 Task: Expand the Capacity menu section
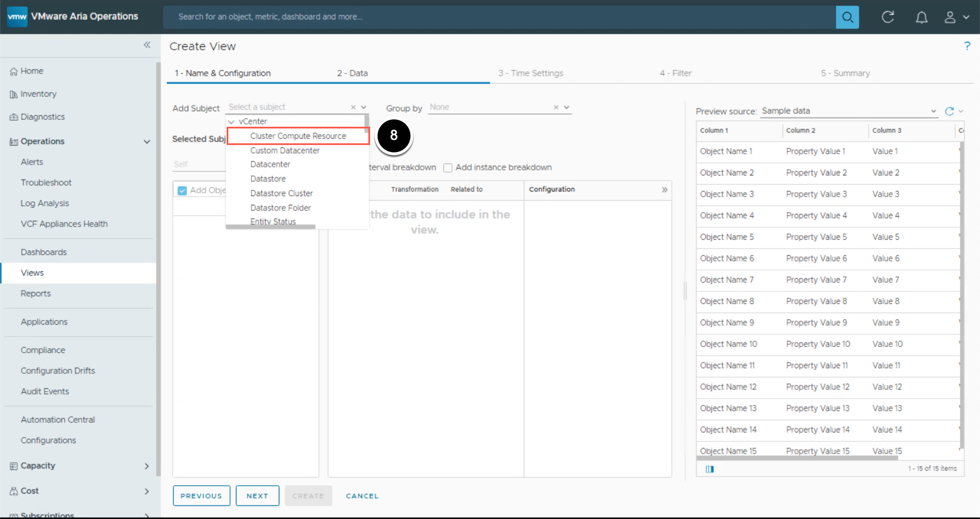click(x=146, y=466)
